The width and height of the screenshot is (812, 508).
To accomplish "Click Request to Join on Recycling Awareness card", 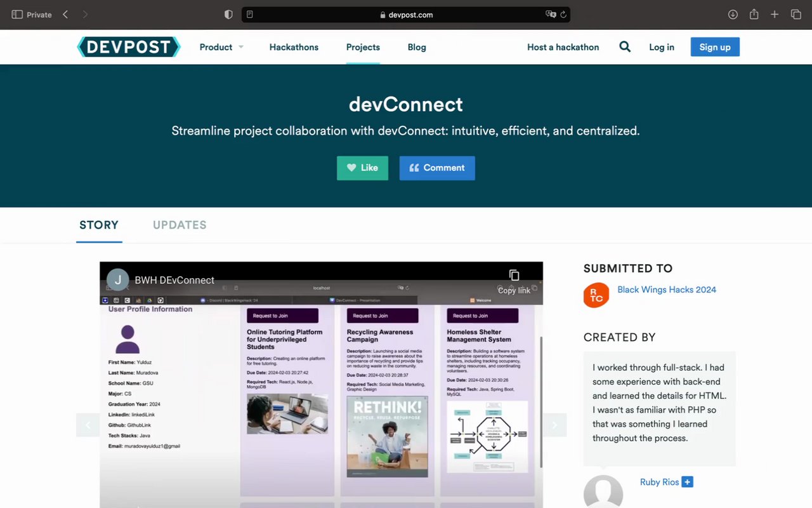I will pyautogui.click(x=383, y=316).
